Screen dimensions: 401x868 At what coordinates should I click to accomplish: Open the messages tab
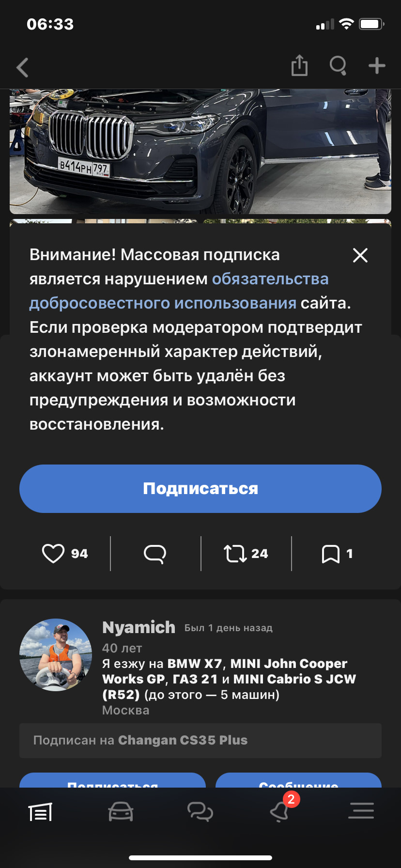[x=200, y=812]
